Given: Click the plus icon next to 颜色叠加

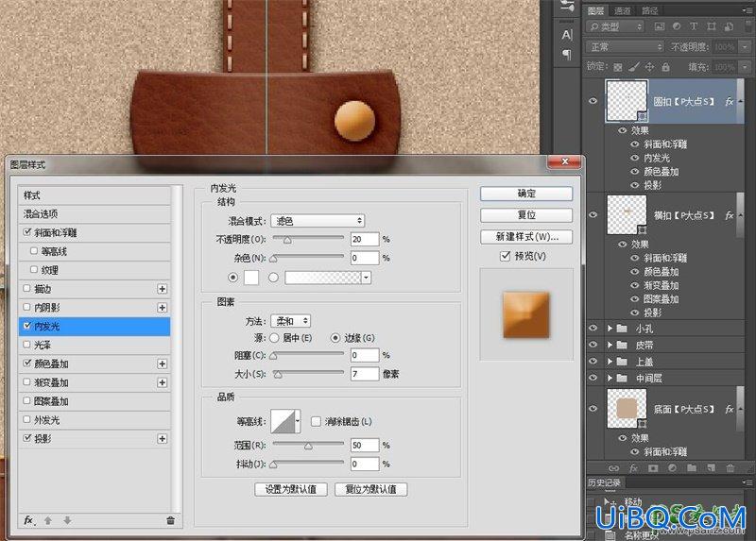Looking at the screenshot, I should [x=162, y=364].
